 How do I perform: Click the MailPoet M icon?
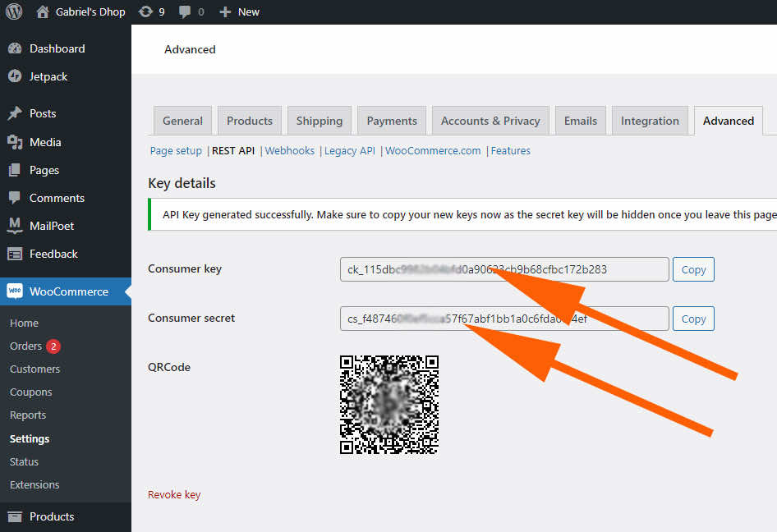click(x=15, y=226)
